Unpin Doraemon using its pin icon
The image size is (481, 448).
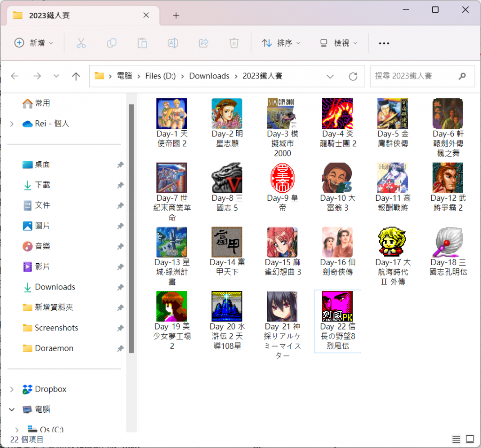point(120,349)
